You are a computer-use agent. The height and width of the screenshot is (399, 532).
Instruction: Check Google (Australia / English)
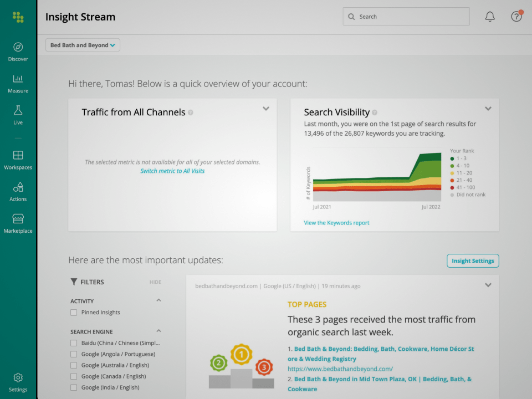[x=73, y=365]
